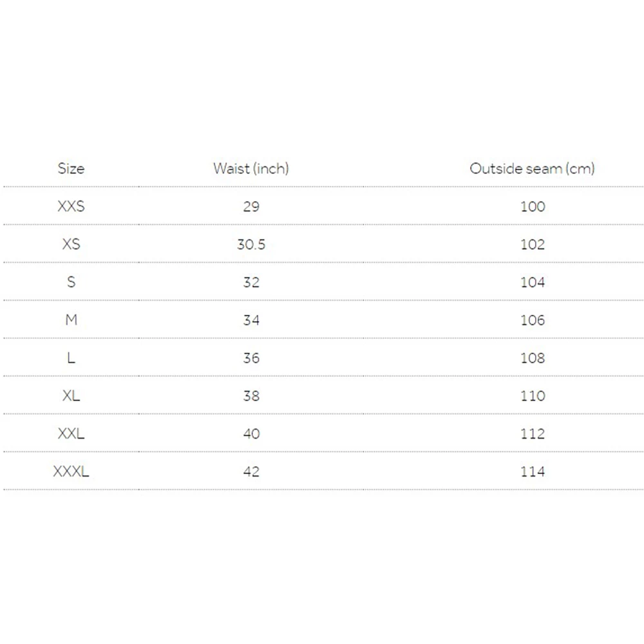The height and width of the screenshot is (644, 644).
Task: Click the XXL size label
Action: [x=71, y=434]
